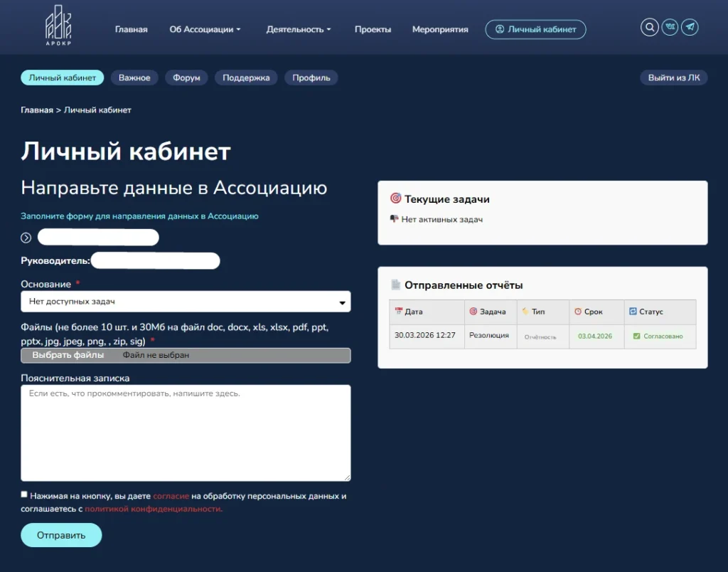Click the Заполните форму для направления данных link
The height and width of the screenshot is (572, 728).
pos(139,216)
